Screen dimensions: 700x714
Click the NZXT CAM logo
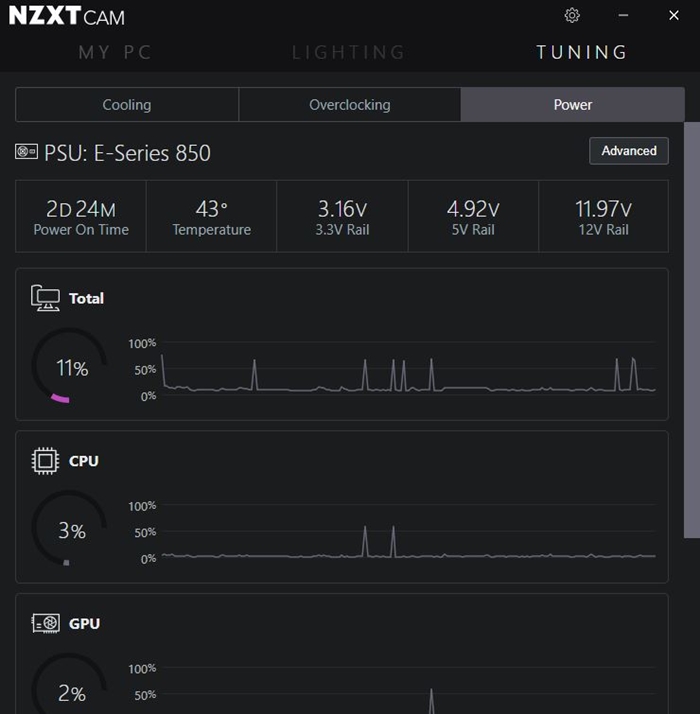point(66,16)
